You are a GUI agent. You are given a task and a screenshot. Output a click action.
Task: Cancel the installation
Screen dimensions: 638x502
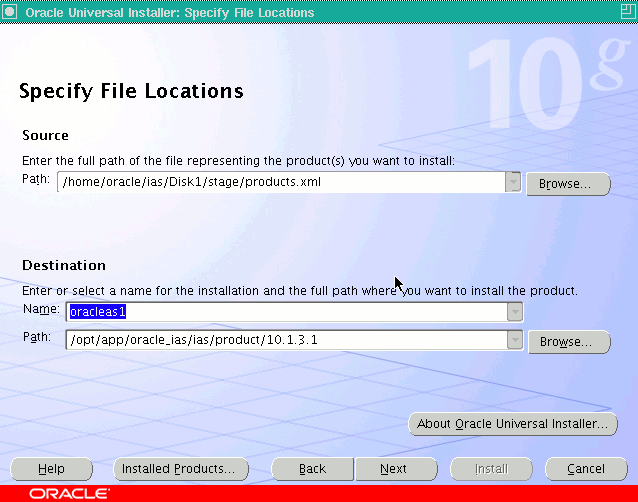(586, 469)
